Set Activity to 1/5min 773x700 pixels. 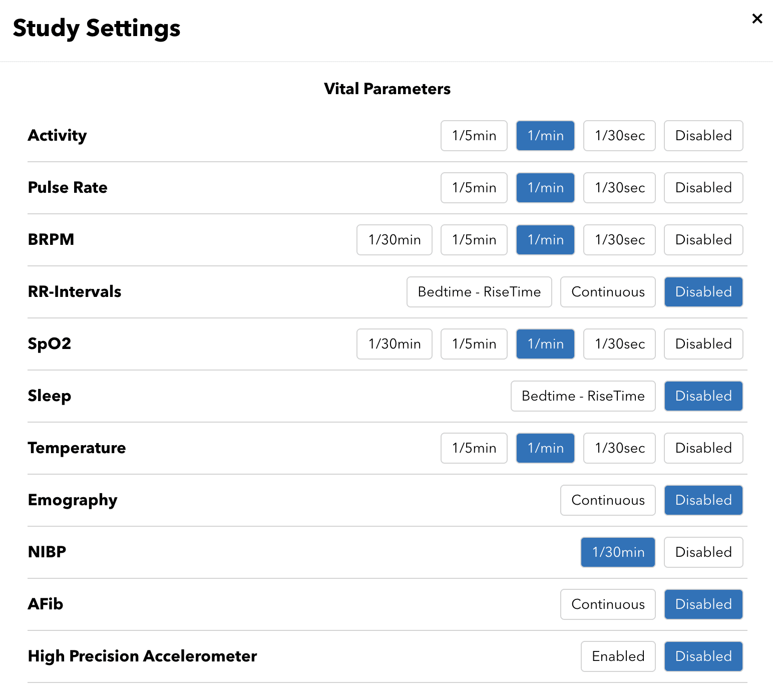[x=474, y=136]
